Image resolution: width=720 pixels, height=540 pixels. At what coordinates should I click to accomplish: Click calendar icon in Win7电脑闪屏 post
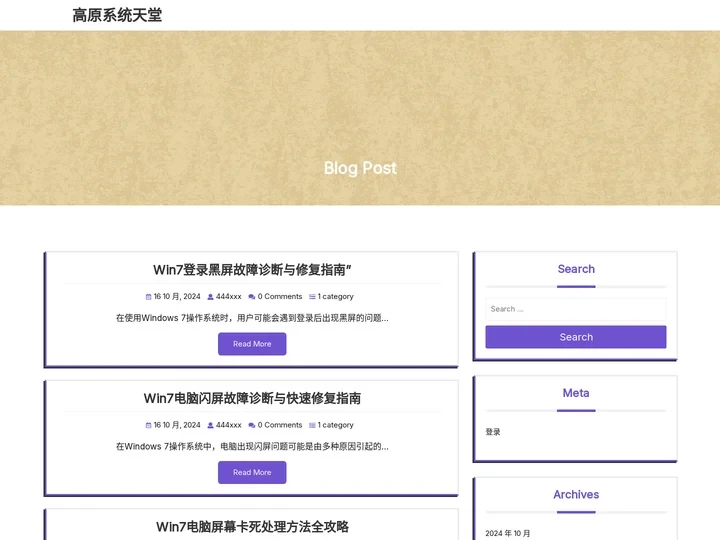tap(148, 425)
